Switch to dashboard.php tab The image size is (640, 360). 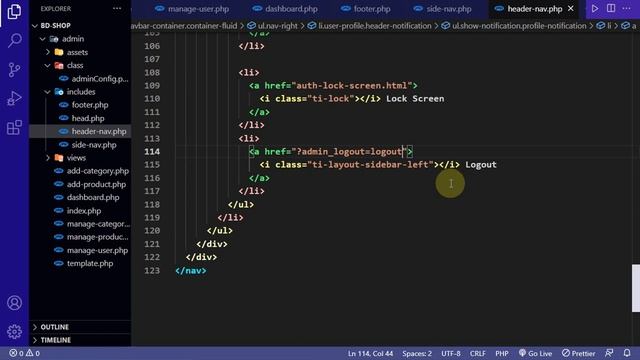pos(285,9)
